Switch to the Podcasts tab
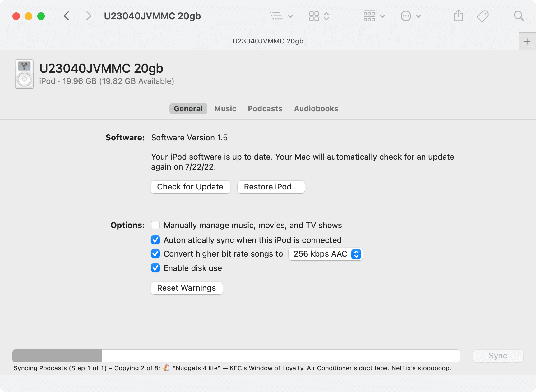Image resolution: width=536 pixels, height=392 pixels. click(265, 109)
